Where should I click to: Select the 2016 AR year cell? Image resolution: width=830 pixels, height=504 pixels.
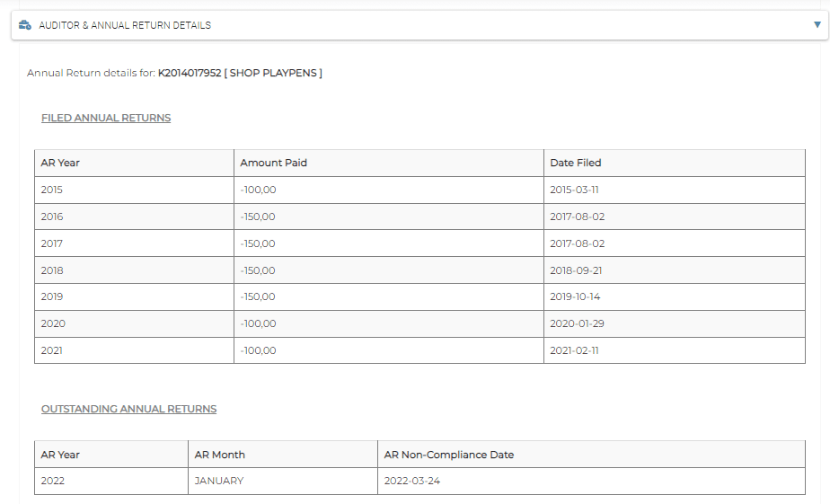[52, 217]
